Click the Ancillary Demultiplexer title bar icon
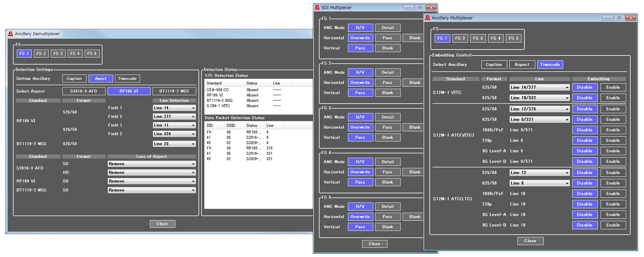 click(x=11, y=34)
